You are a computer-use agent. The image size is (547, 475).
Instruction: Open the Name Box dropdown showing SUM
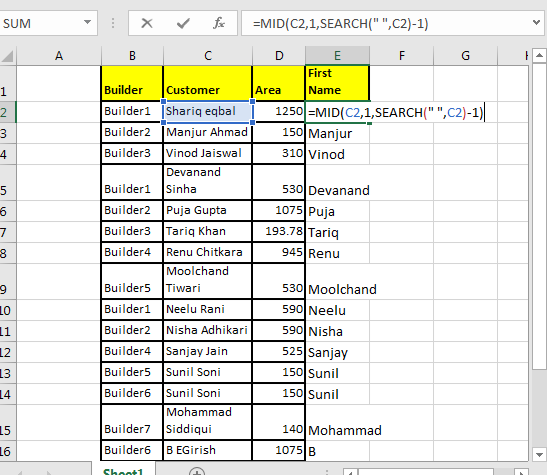(87, 23)
